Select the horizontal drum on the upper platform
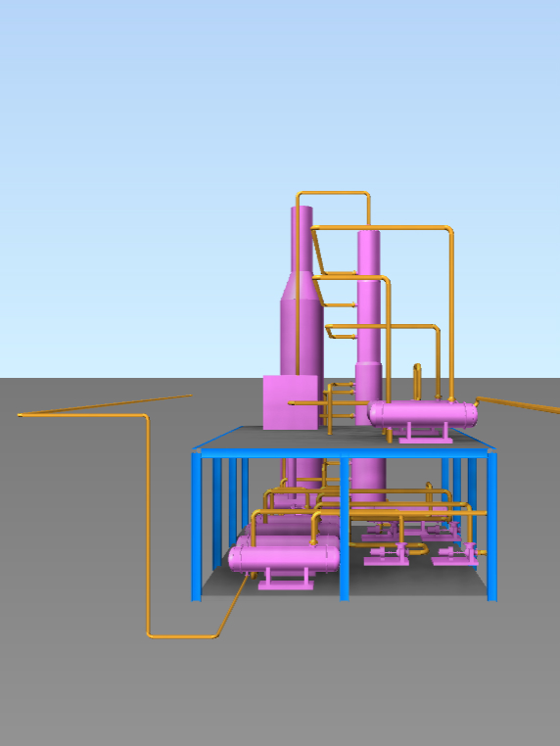This screenshot has height=746, width=560. pyautogui.click(x=423, y=414)
